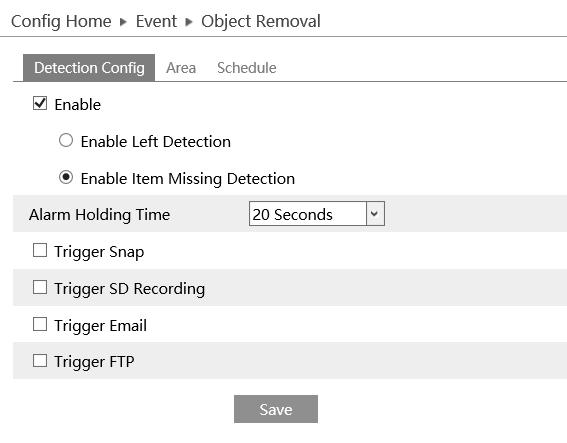Viewport: 567px width, 443px height.
Task: Go to Config Home breadcrumb link
Action: 61,21
